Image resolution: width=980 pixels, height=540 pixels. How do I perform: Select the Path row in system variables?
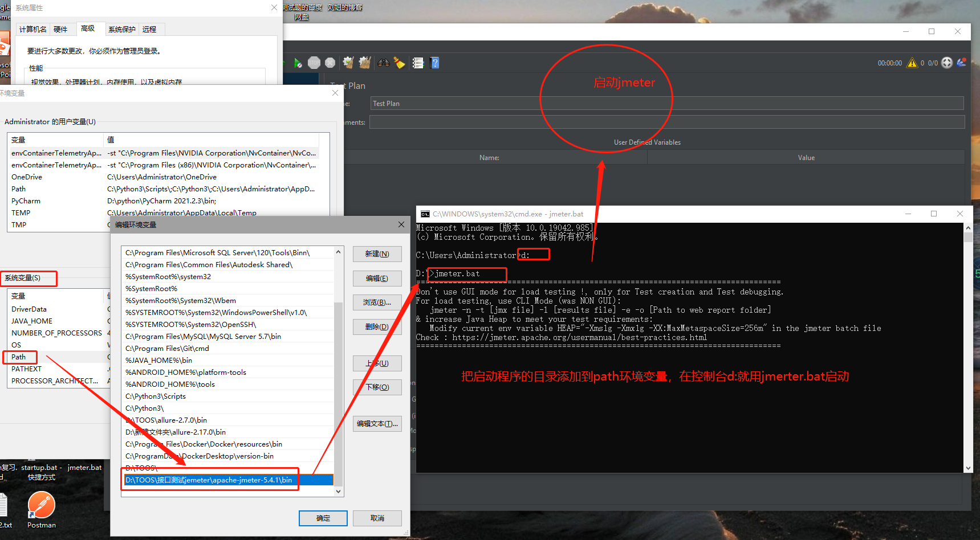(59, 357)
